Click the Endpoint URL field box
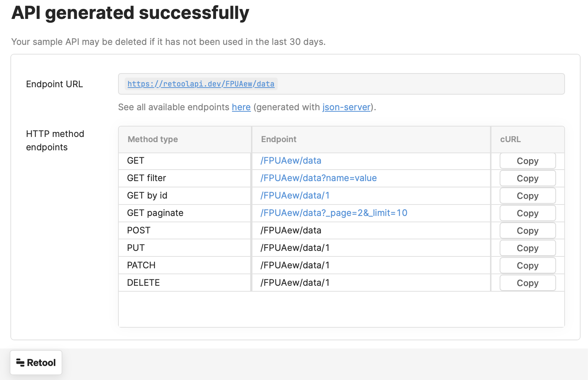Screen dimensions: 588x380 point(408,84)
